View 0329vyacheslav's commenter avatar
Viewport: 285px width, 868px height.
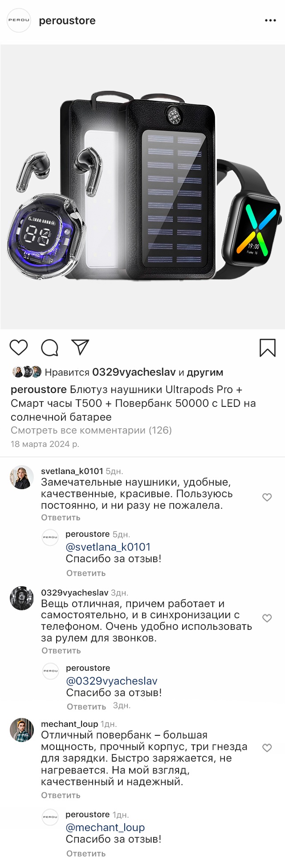22,598
